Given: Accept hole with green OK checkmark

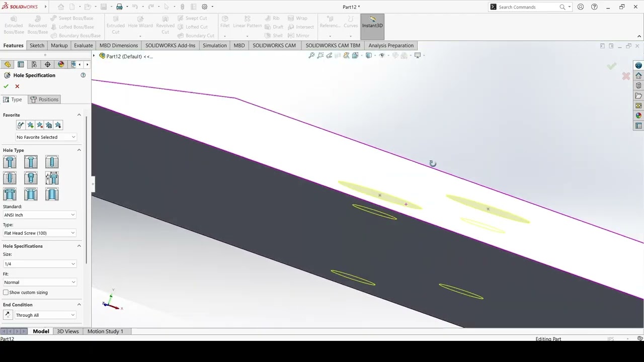Looking at the screenshot, I should [x=6, y=86].
